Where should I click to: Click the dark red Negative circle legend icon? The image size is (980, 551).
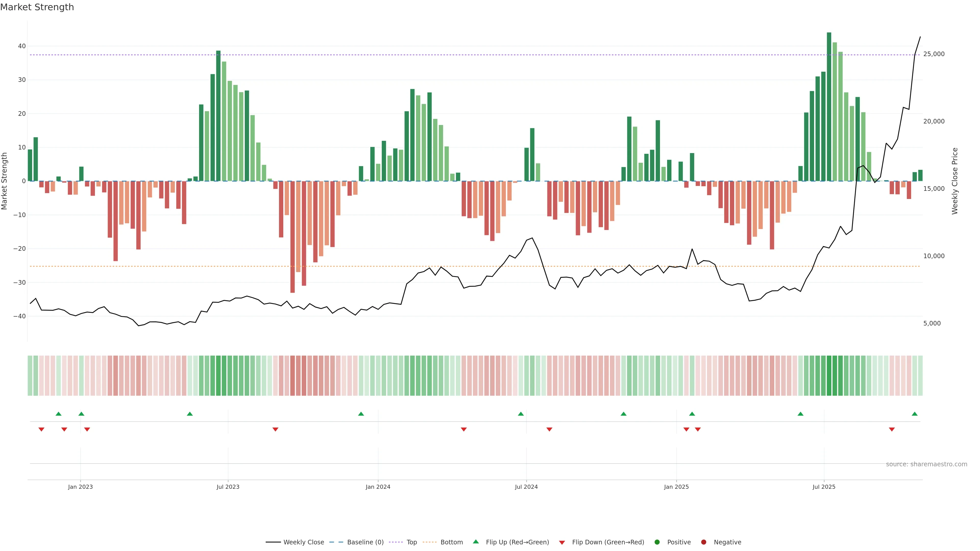tap(703, 542)
